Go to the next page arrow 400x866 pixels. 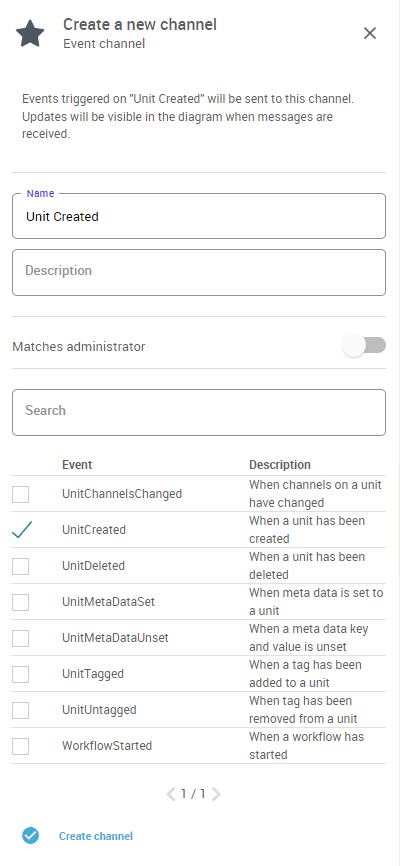(216, 794)
